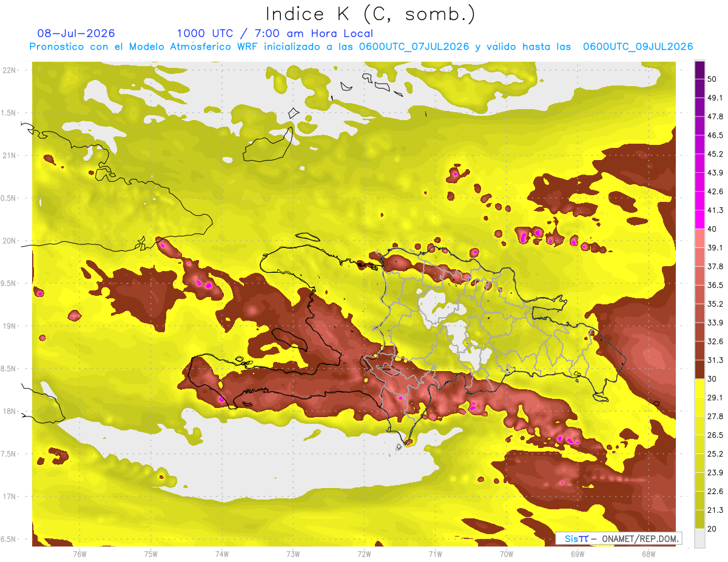Select the date label "08-Jul-2026"
The image size is (728, 562).
click(x=76, y=34)
